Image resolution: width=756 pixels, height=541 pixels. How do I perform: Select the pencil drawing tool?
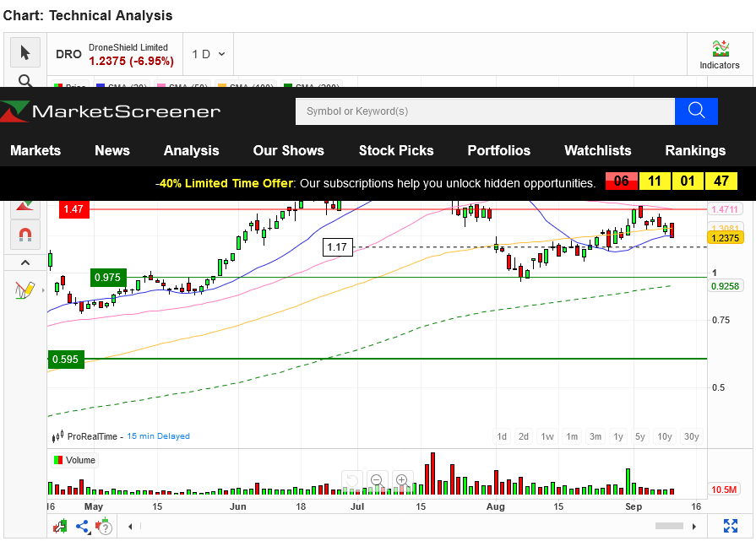(24, 289)
